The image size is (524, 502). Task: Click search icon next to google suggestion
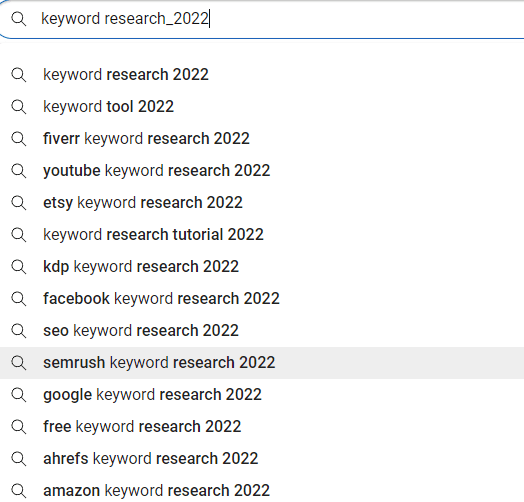pyautogui.click(x=18, y=395)
